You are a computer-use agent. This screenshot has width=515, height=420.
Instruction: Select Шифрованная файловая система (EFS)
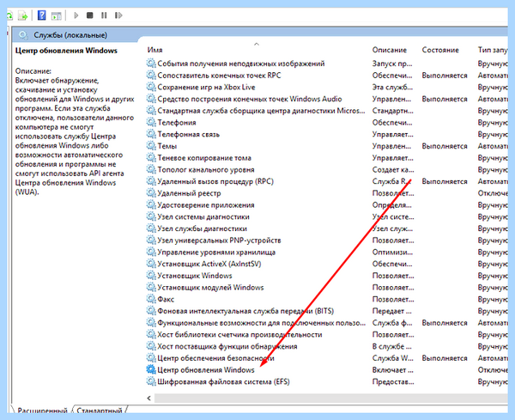point(223,381)
